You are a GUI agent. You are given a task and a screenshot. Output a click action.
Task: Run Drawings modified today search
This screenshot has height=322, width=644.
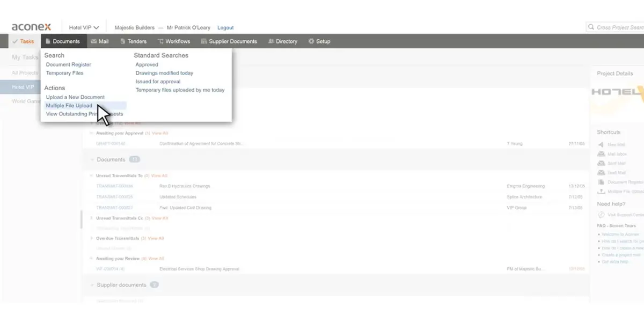164,73
